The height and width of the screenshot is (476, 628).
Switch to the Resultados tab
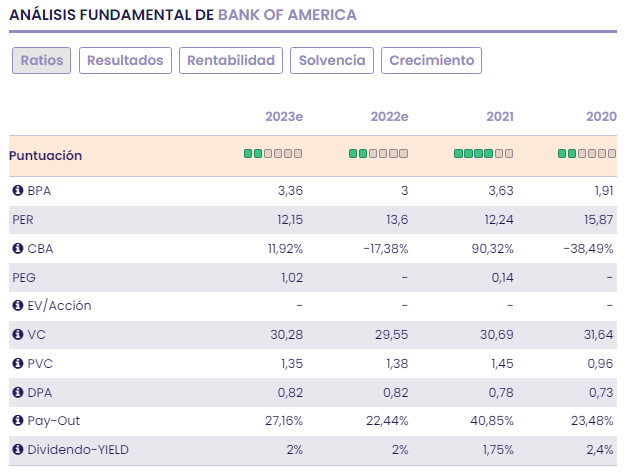point(125,61)
